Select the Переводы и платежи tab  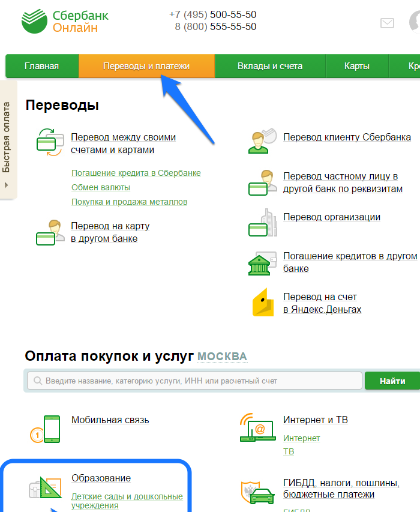tap(146, 66)
